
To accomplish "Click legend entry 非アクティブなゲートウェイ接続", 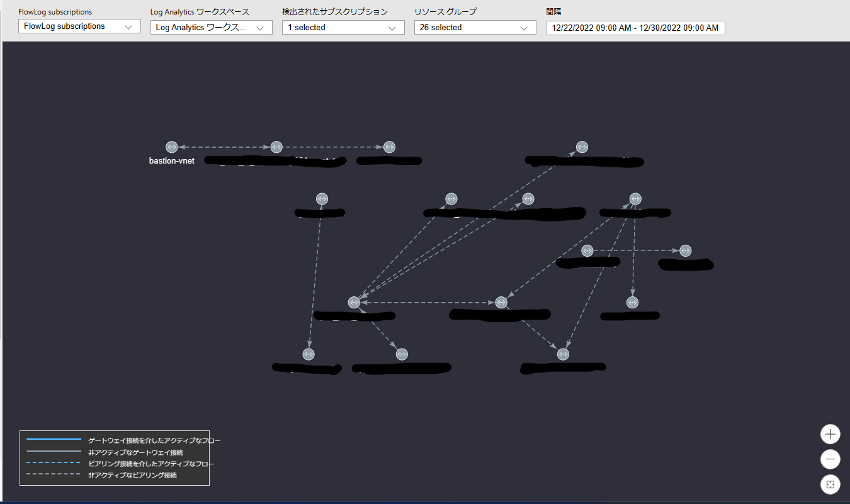I will pyautogui.click(x=136, y=452).
